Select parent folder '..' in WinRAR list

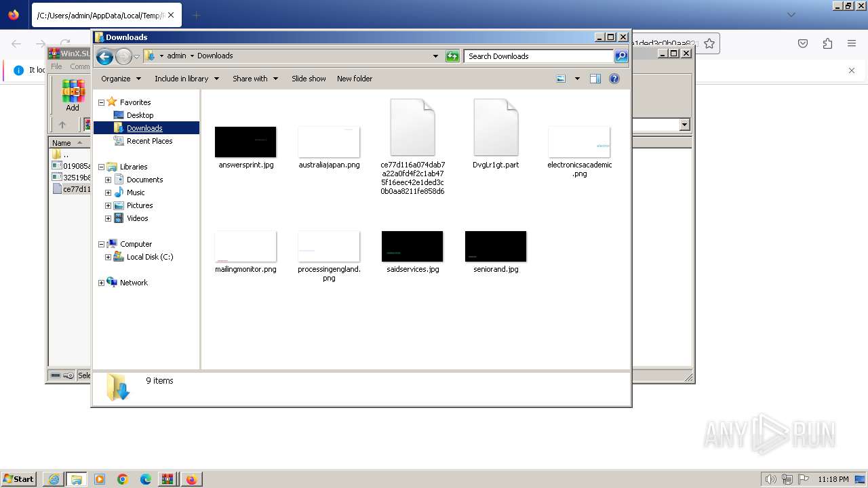point(61,155)
